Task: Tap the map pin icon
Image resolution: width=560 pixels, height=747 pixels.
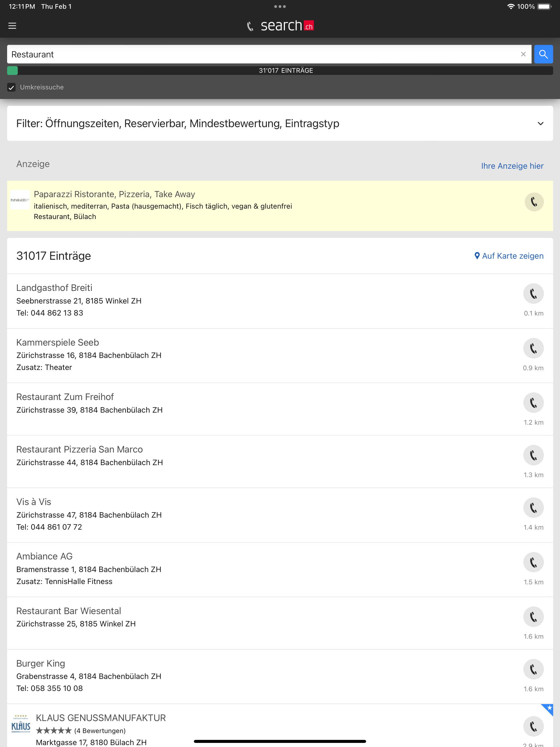Action: pos(477,256)
